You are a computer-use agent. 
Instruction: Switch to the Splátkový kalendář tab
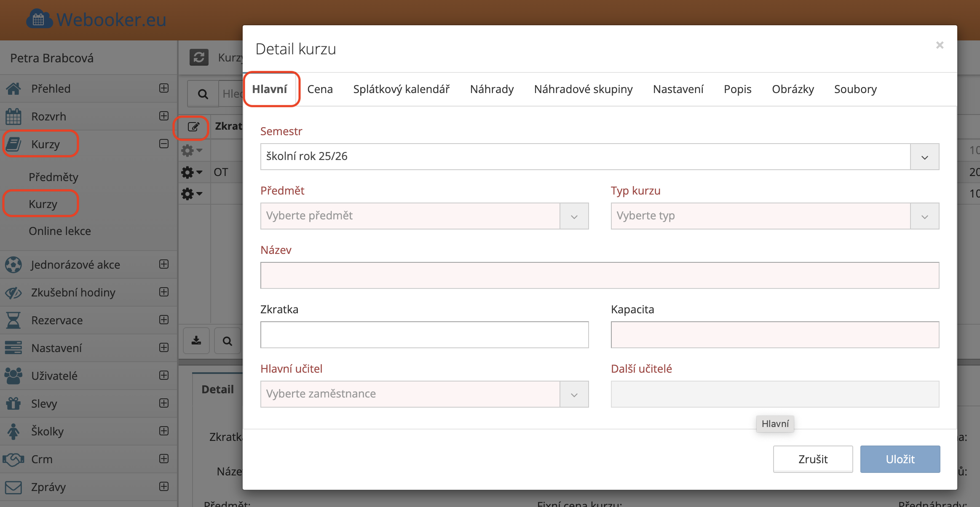[401, 89]
